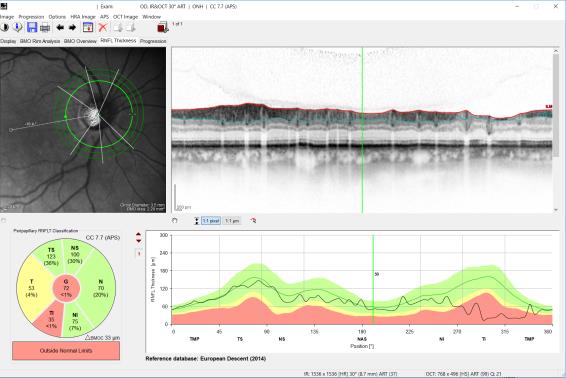This screenshot has width=566, height=378.
Task: Click the first greyed export icon
Action: [118, 27]
